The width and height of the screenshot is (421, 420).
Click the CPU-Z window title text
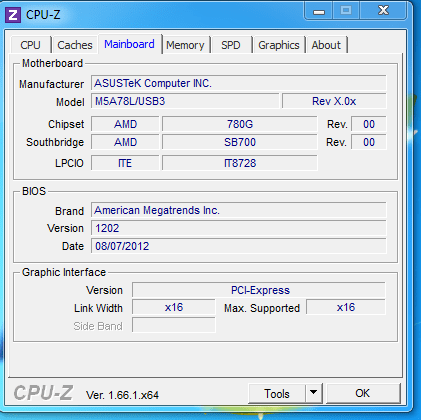tap(43, 15)
